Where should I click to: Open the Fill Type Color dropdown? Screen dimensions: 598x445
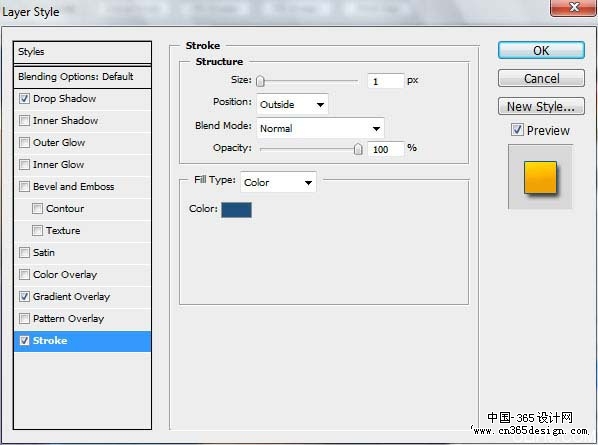pyautogui.click(x=278, y=182)
